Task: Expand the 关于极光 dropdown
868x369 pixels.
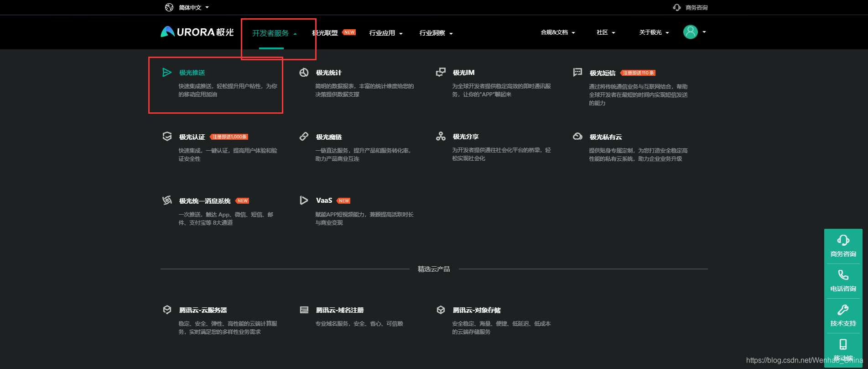Action: coord(654,32)
